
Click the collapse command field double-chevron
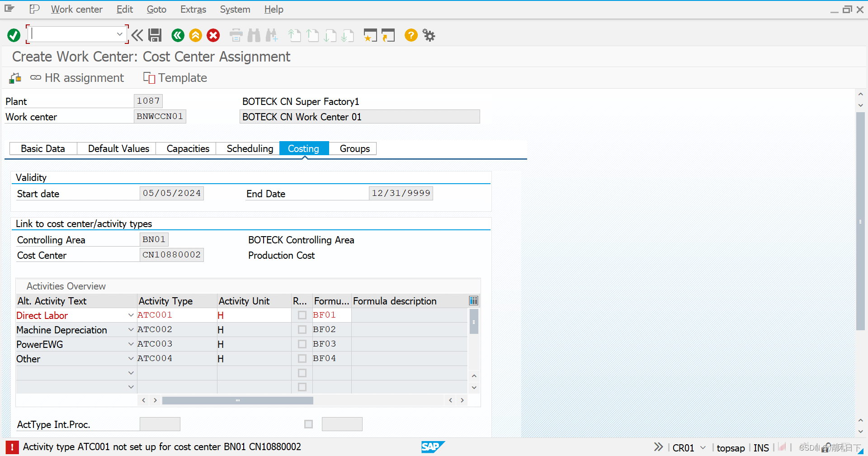coord(137,35)
